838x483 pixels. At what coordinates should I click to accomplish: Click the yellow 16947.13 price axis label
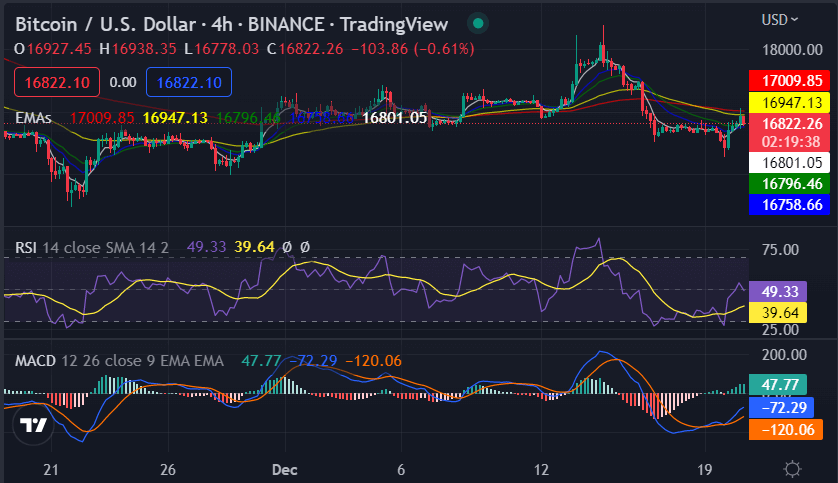[x=789, y=102]
